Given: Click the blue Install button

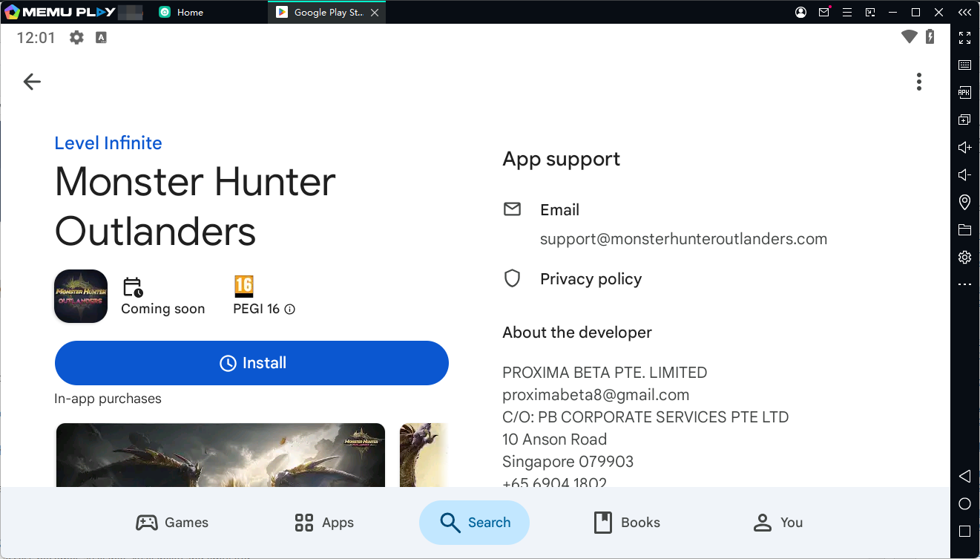Looking at the screenshot, I should coord(251,363).
